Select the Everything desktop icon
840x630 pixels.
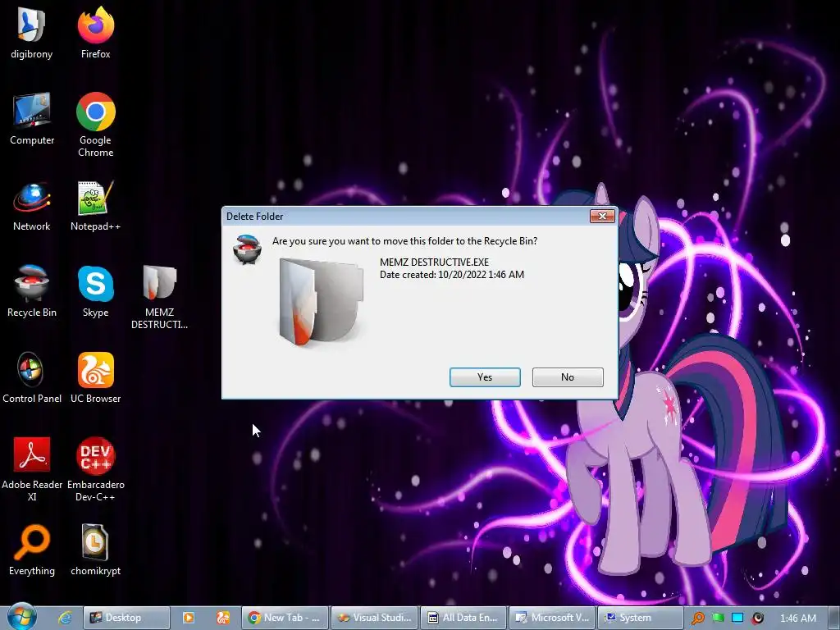click(x=32, y=550)
